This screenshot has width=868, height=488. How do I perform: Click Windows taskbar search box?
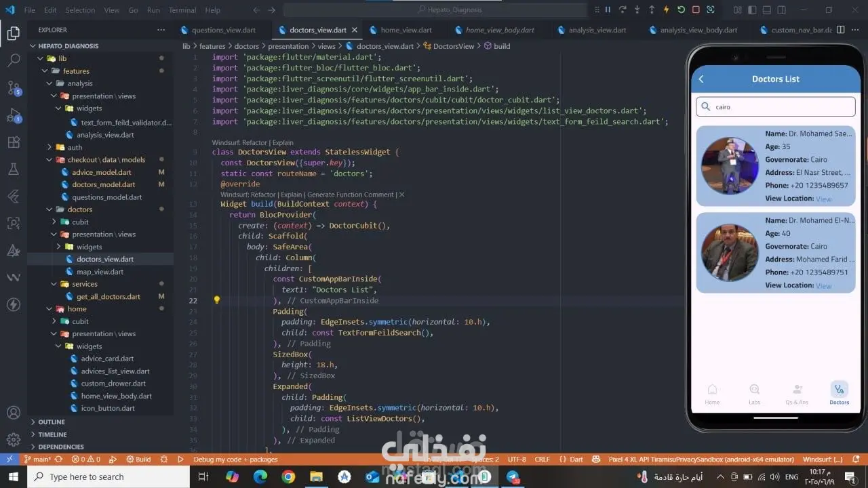pyautogui.click(x=108, y=476)
